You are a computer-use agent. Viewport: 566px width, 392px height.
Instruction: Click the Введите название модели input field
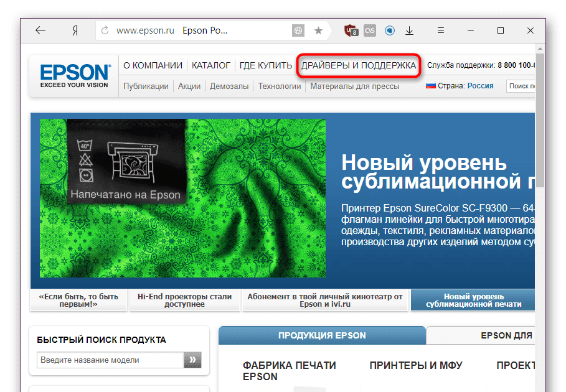(110, 360)
